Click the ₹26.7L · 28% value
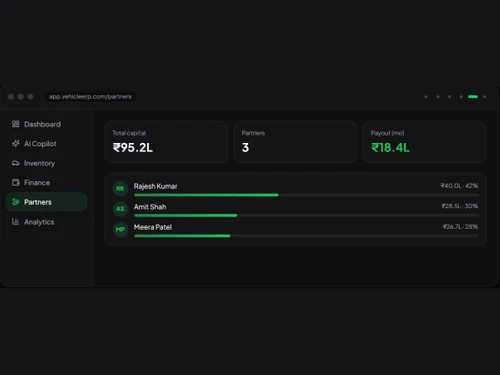 460,227
